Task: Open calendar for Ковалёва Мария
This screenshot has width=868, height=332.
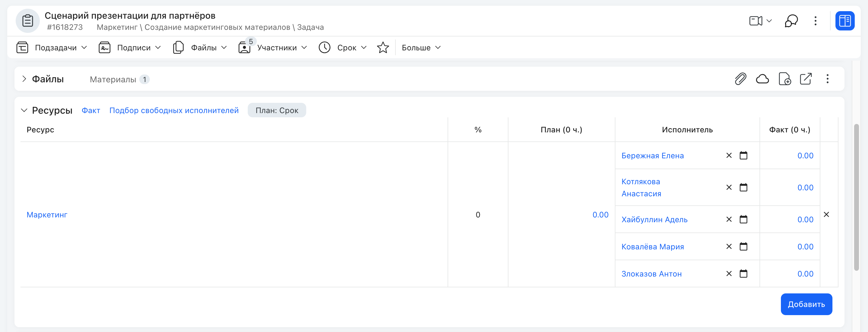Action: point(743,246)
